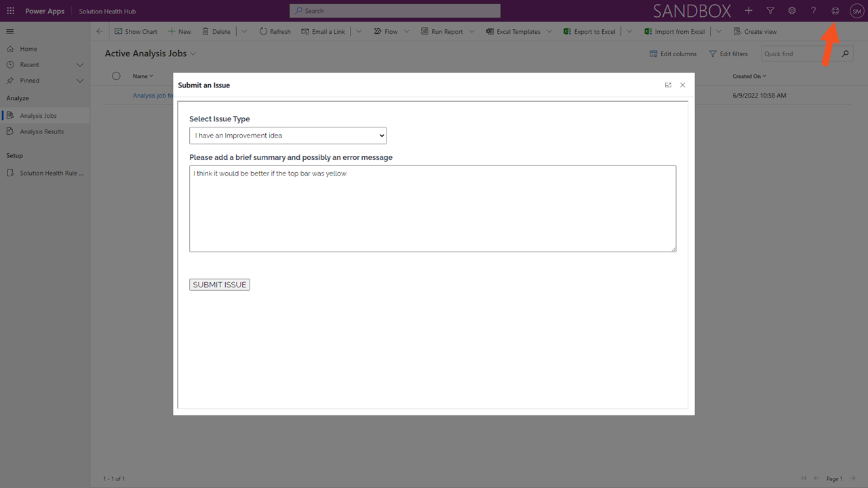Click in the top Search box

pos(395,11)
